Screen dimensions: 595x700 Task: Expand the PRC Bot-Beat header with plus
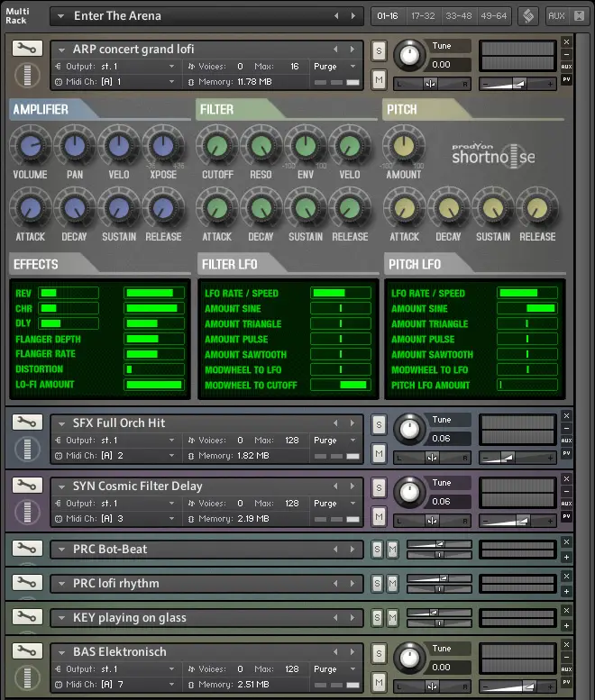(566, 557)
